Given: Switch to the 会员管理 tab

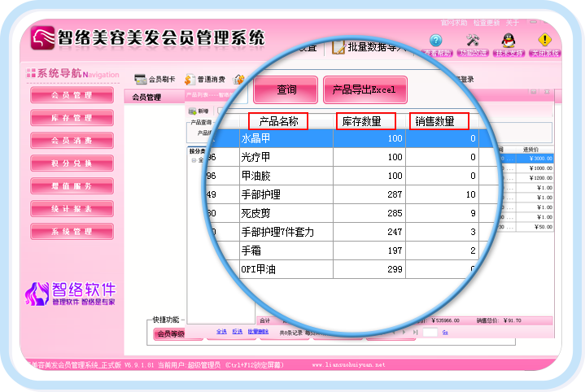Looking at the screenshot, I should 146,98.
